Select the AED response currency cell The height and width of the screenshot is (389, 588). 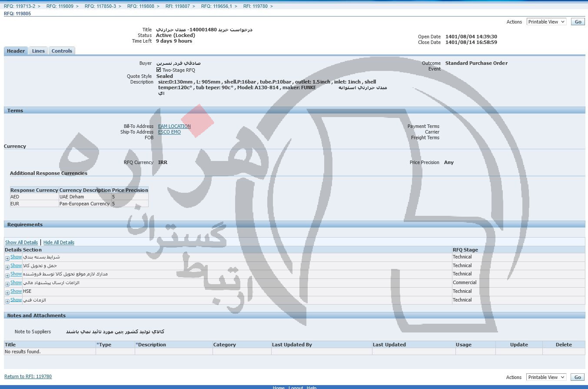tap(34, 197)
